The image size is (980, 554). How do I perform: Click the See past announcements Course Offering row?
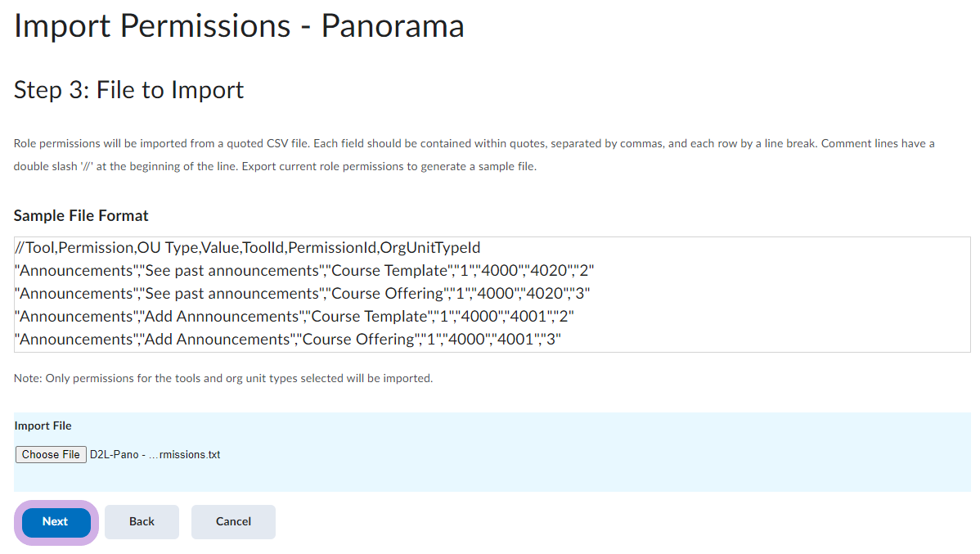[303, 293]
